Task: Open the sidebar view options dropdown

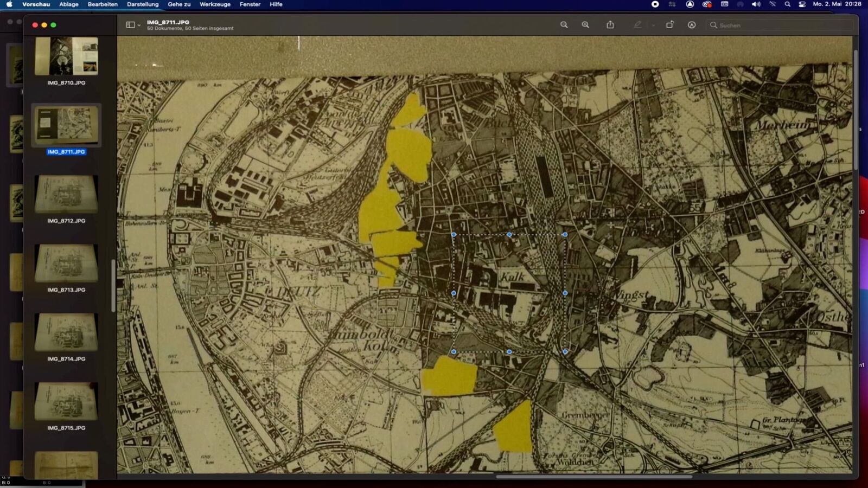Action: (x=133, y=25)
